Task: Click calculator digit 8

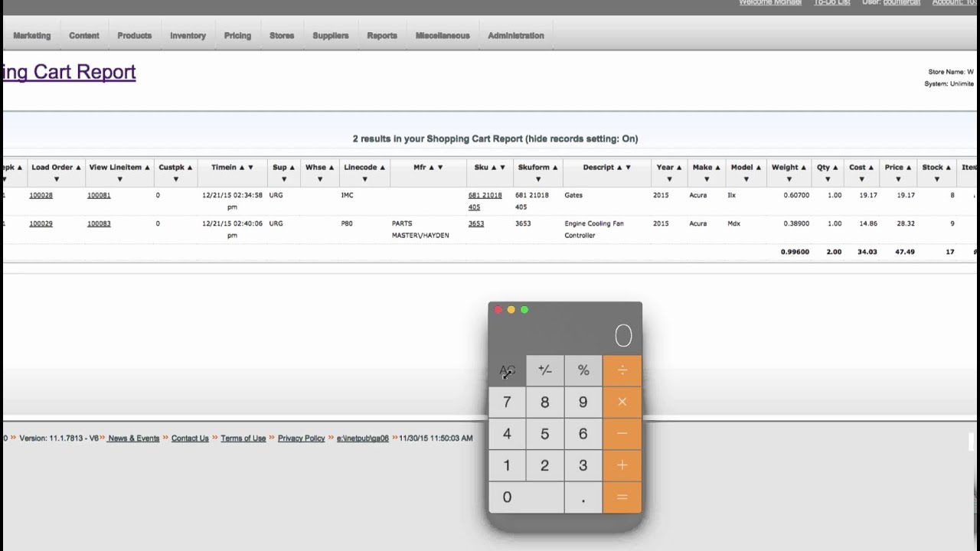Action: click(545, 402)
